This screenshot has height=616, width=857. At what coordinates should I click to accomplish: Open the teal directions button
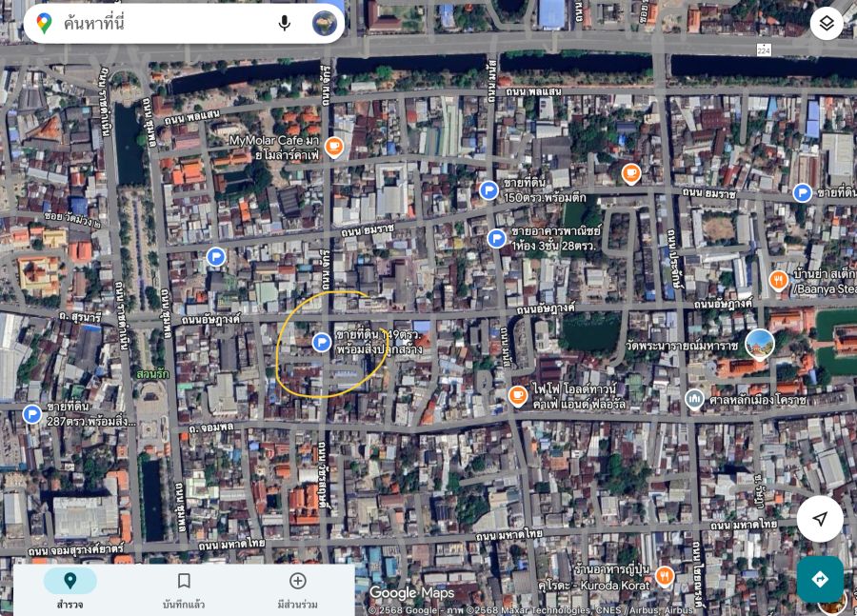point(819,579)
